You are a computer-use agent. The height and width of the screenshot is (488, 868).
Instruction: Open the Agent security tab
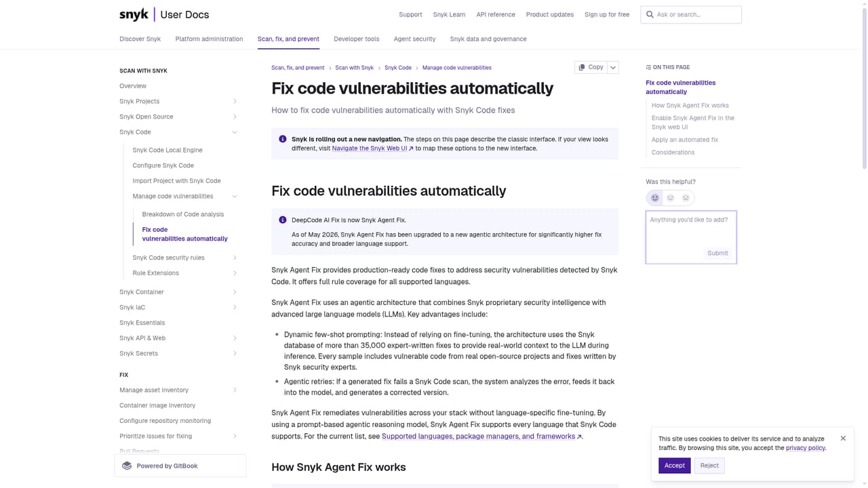414,39
